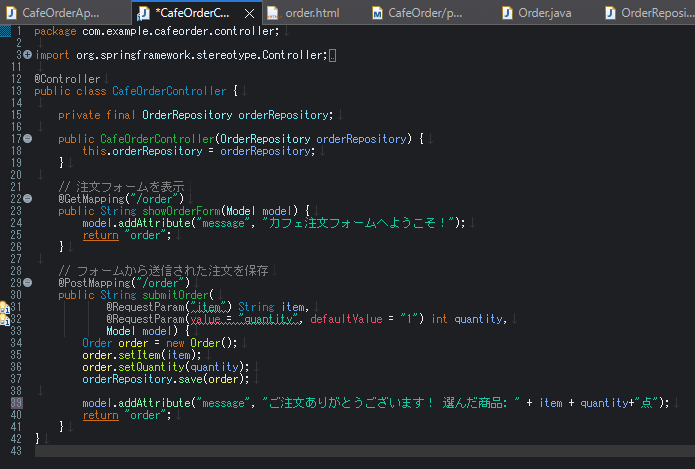Click the OrderReposi... tab's file icon

(609, 13)
